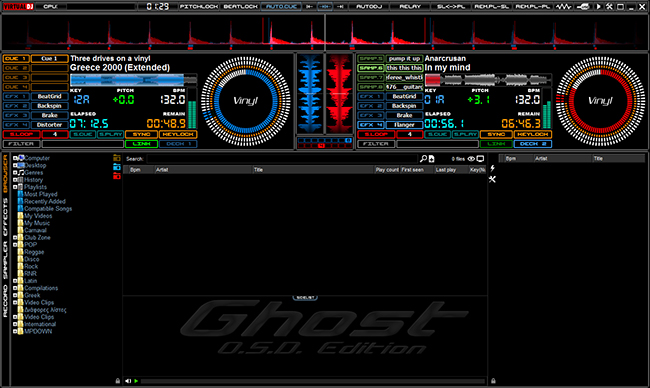This screenshot has height=388, width=650.
Task: Toggle the BEATLOCK button
Action: click(x=240, y=6)
